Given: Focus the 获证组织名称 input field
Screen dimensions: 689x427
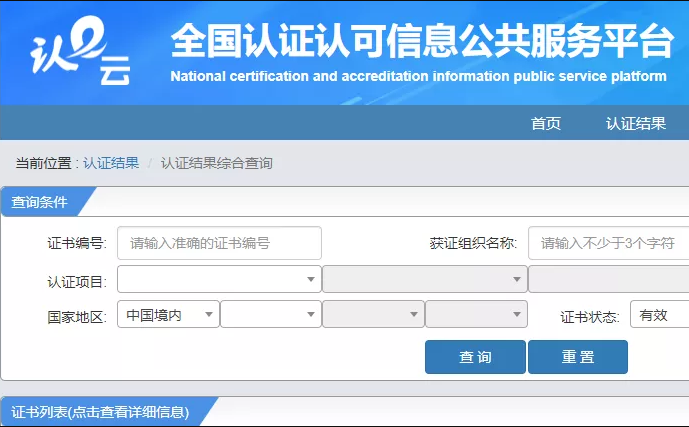Looking at the screenshot, I should 608,243.
